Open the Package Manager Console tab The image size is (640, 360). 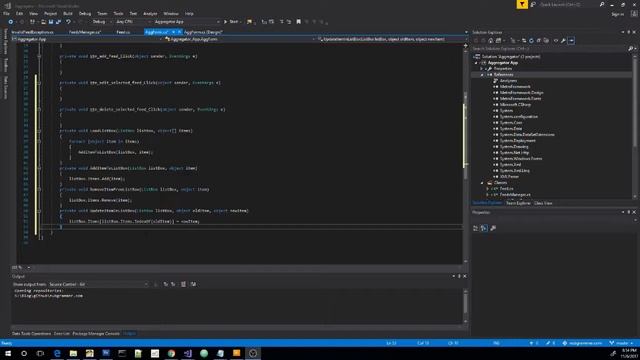[96, 333]
